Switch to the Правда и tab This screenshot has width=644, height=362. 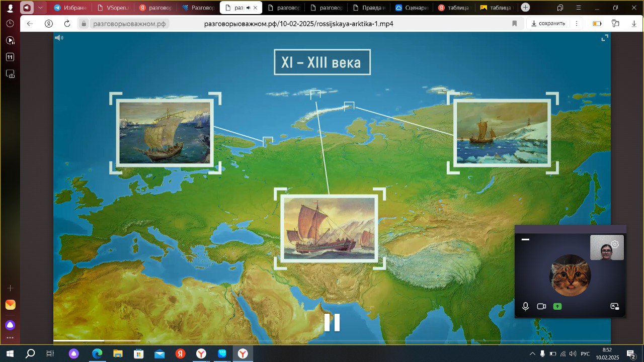[x=370, y=8]
